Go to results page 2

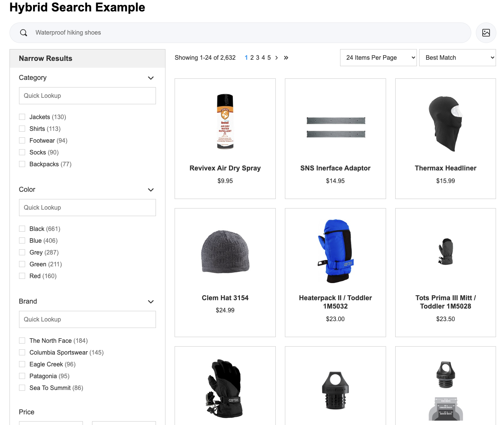(x=252, y=58)
